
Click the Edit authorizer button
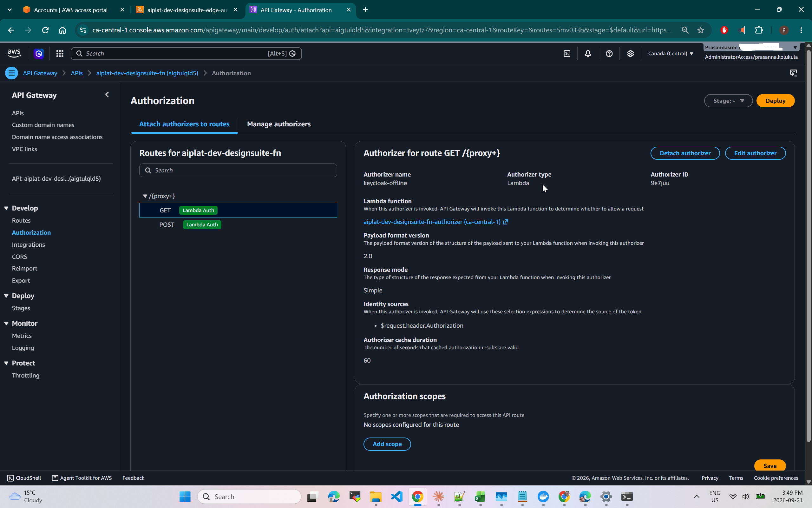pyautogui.click(x=755, y=153)
